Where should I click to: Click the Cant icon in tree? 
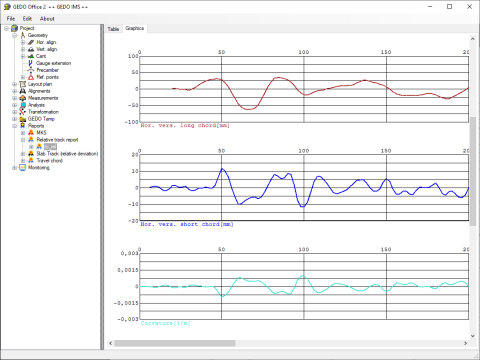(x=31, y=56)
